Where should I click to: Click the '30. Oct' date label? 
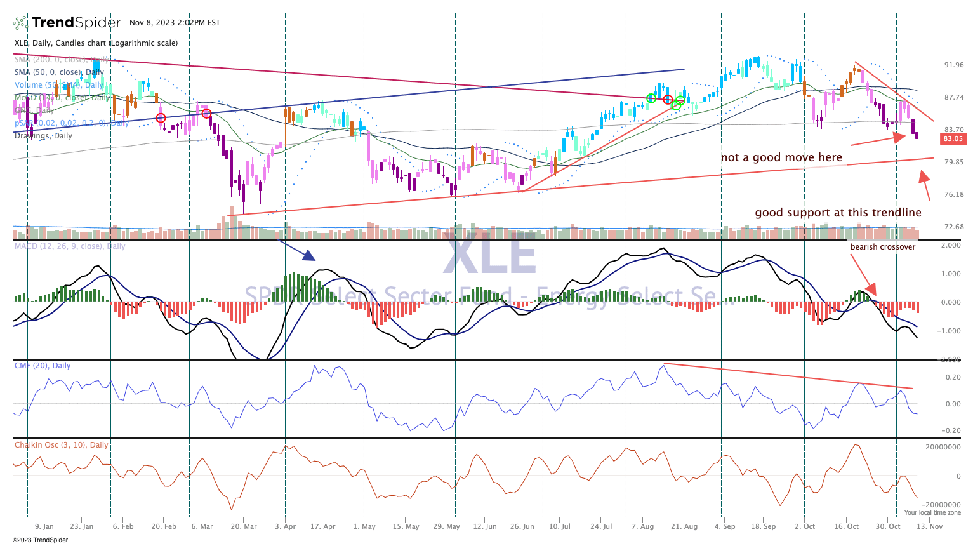(888, 526)
